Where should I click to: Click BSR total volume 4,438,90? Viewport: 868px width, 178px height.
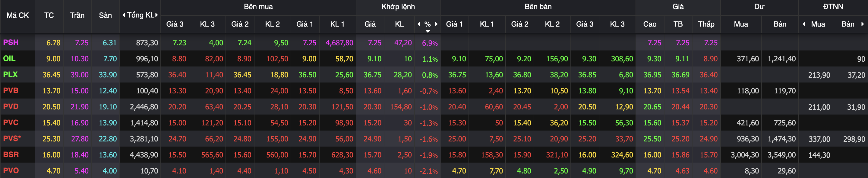point(144,155)
